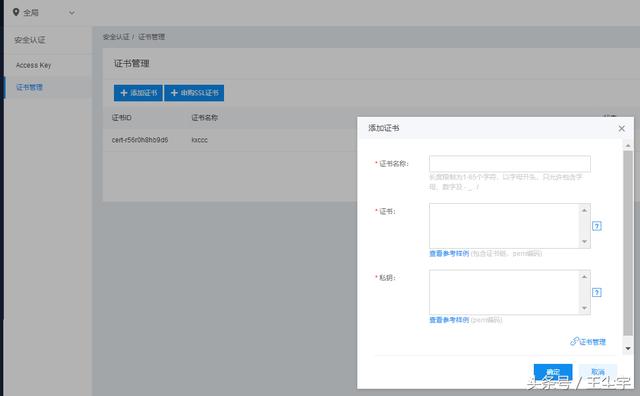640x396 pixels.
Task: Focus the 证书名称 input field
Action: [x=510, y=164]
